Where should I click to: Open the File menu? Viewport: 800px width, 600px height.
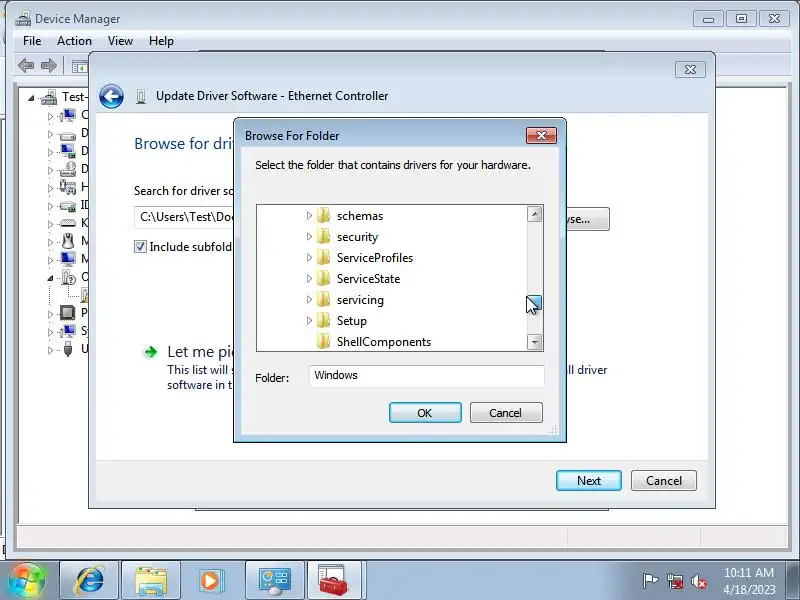(32, 41)
